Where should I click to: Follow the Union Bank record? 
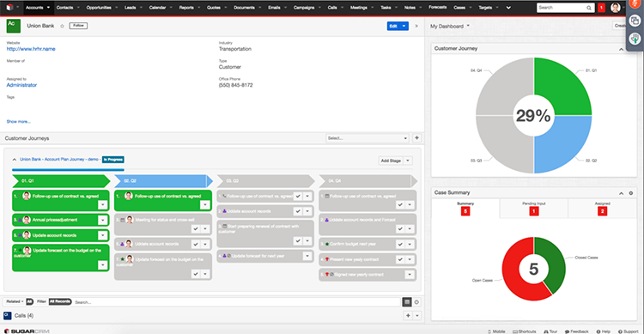click(x=78, y=26)
